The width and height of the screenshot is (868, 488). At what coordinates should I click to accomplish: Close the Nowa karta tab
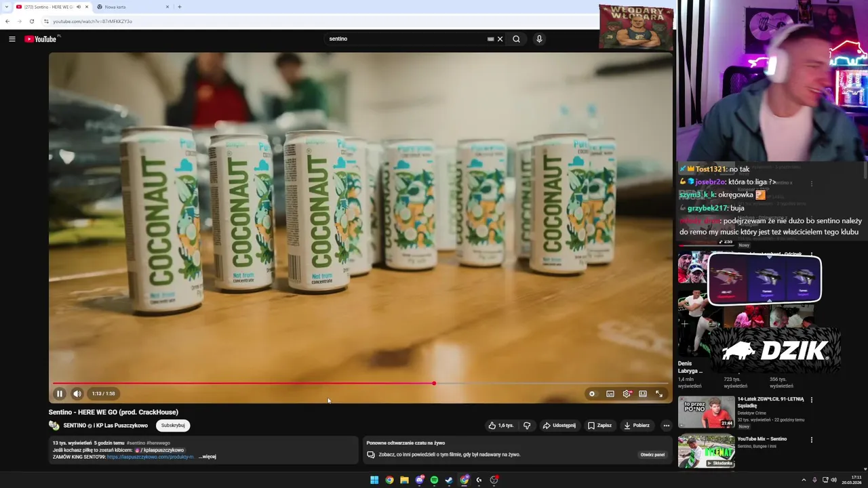coord(167,7)
